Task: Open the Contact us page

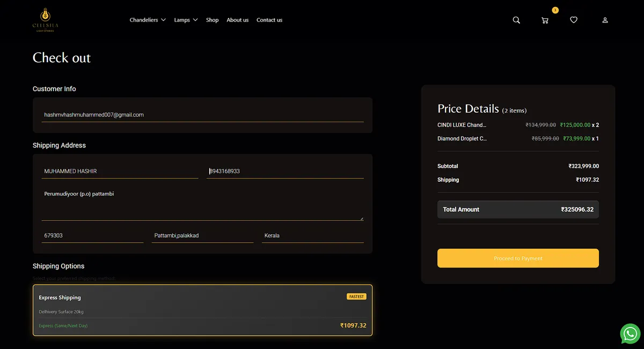Action: pyautogui.click(x=269, y=20)
